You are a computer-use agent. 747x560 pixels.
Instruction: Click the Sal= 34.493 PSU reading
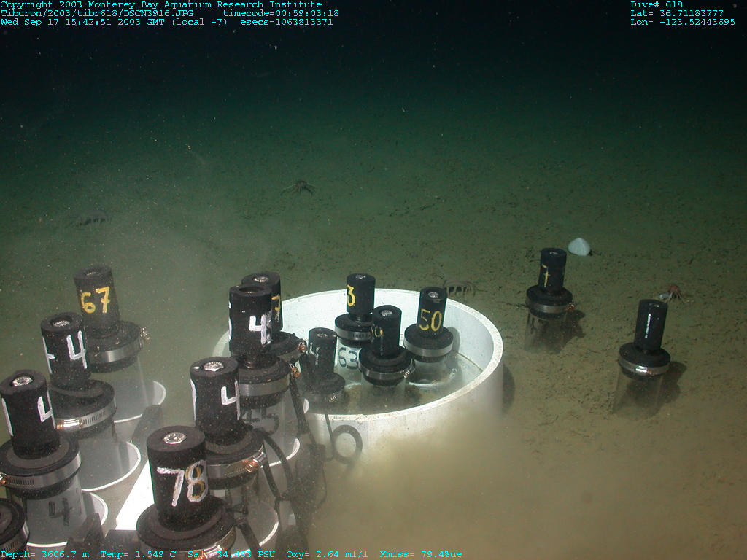[231, 554]
